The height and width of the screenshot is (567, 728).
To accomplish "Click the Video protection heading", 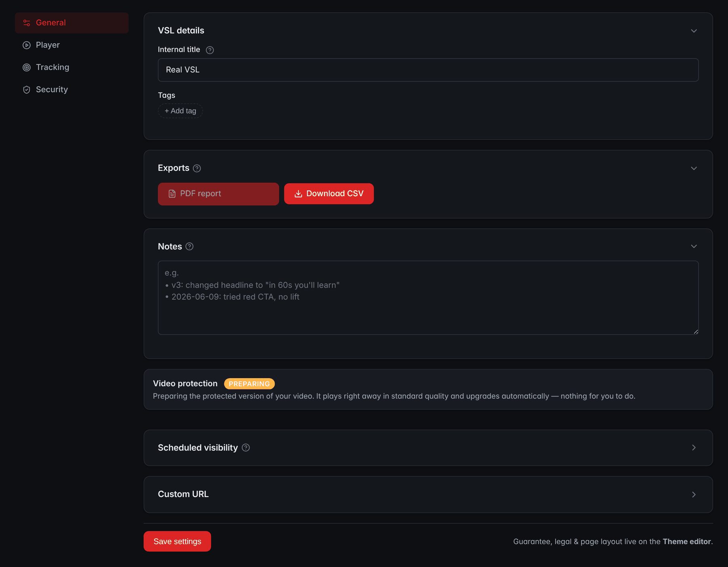I will [185, 383].
